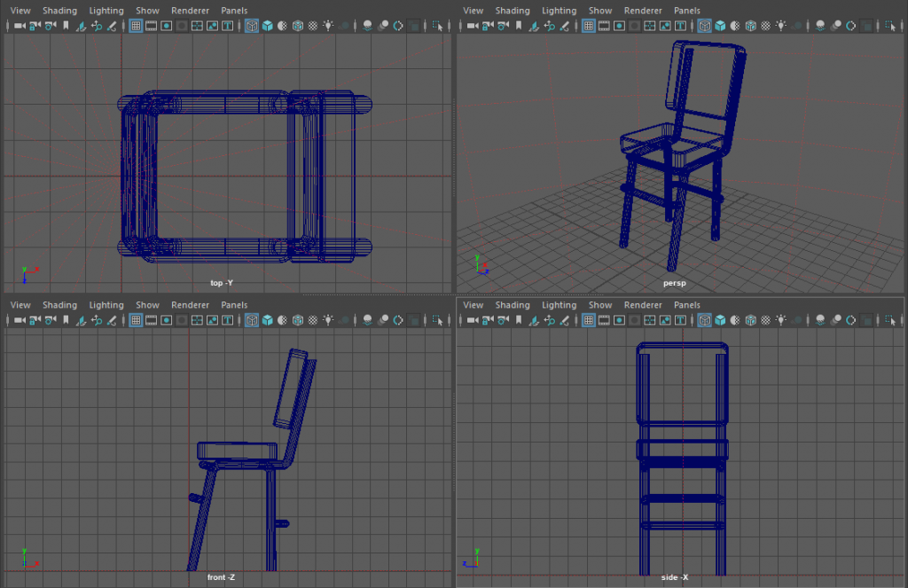Open Lighting menu in side view panel
Viewport: 908px width, 588px height.
[559, 305]
